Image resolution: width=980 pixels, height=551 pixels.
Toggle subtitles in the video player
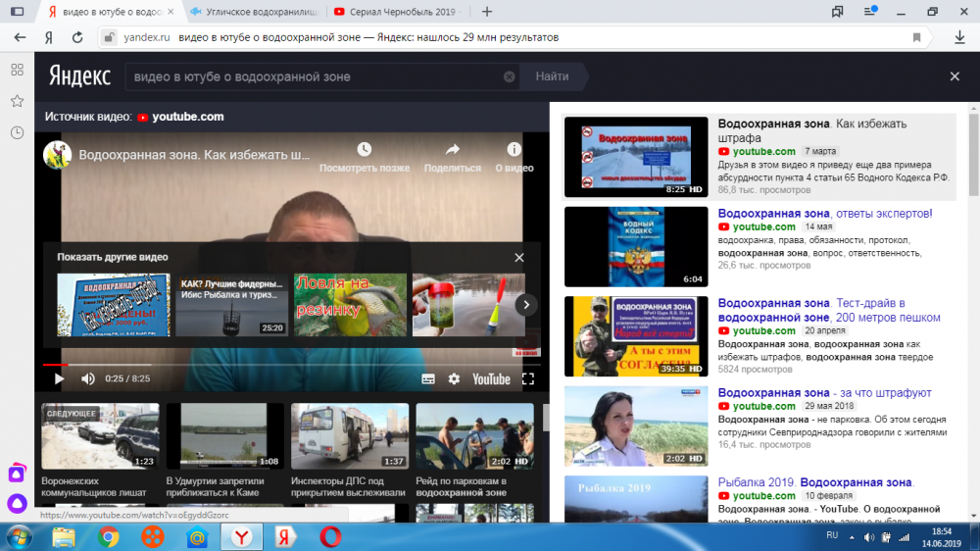click(x=428, y=378)
